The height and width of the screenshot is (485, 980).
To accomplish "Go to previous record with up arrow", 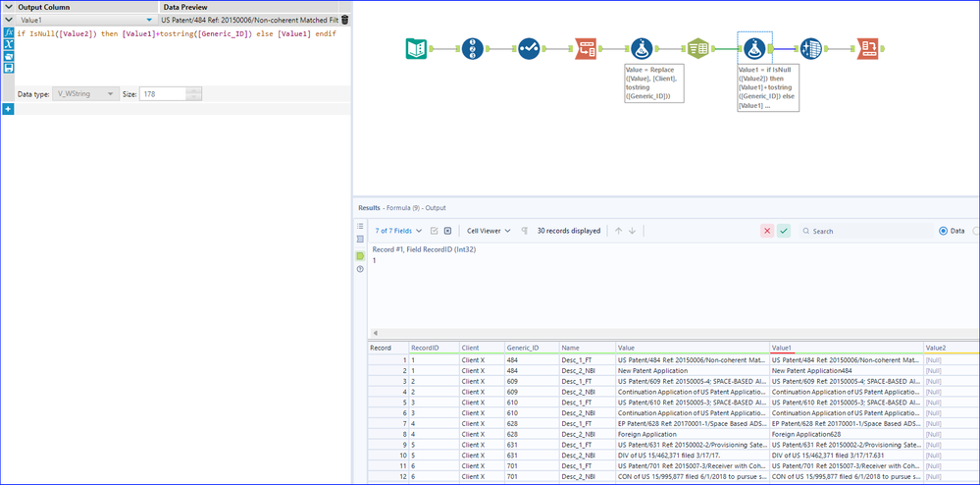I will (x=619, y=231).
